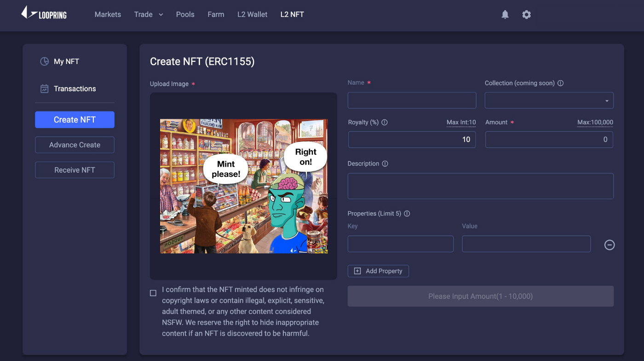Select My NFT in sidebar
Screen dimensions: 644x361
66,61
